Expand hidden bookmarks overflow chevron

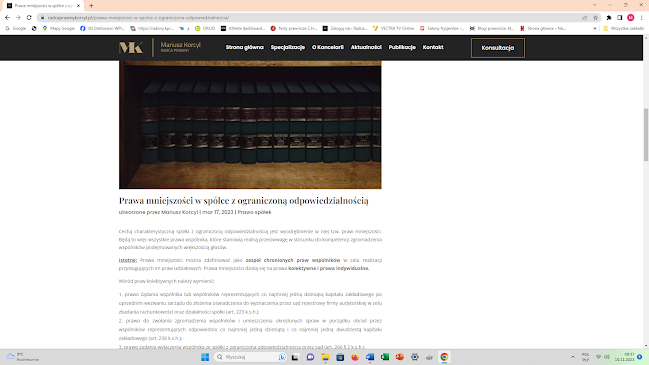pyautogui.click(x=595, y=29)
